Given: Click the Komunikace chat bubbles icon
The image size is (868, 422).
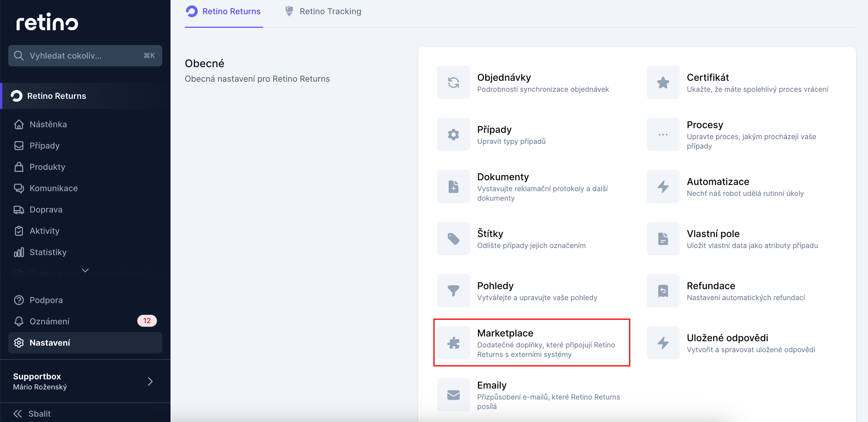Looking at the screenshot, I should point(19,188).
